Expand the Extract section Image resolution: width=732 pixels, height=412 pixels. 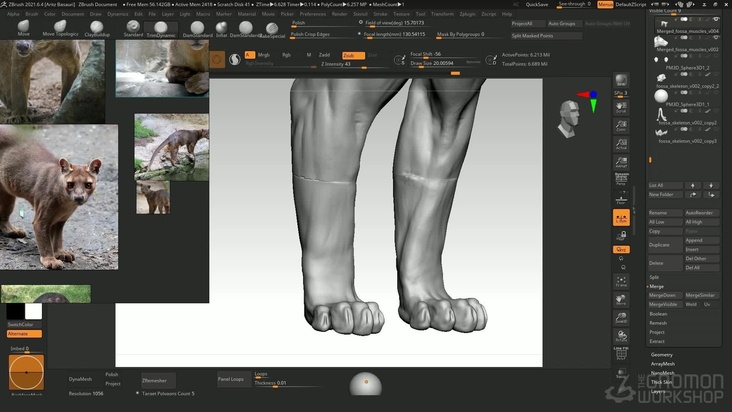pos(657,341)
